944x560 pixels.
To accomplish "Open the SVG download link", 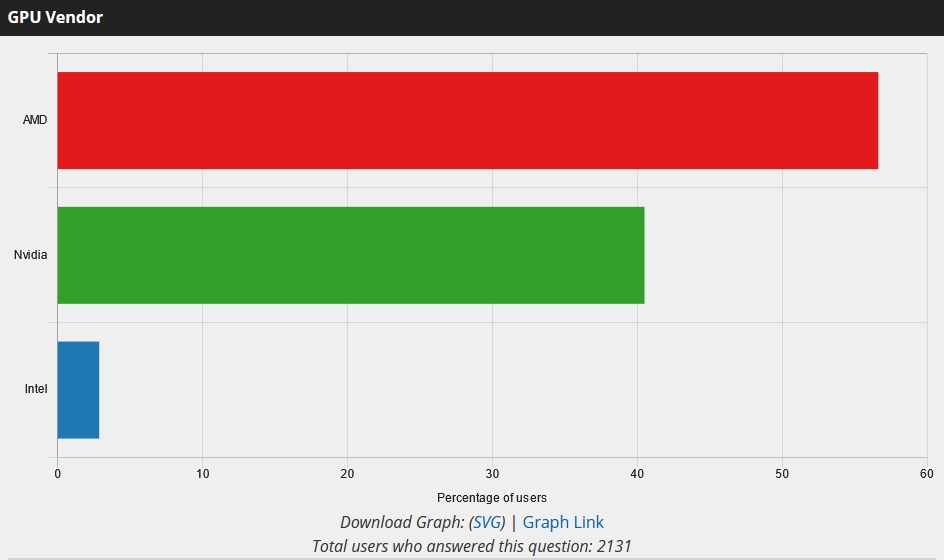I will click(487, 522).
